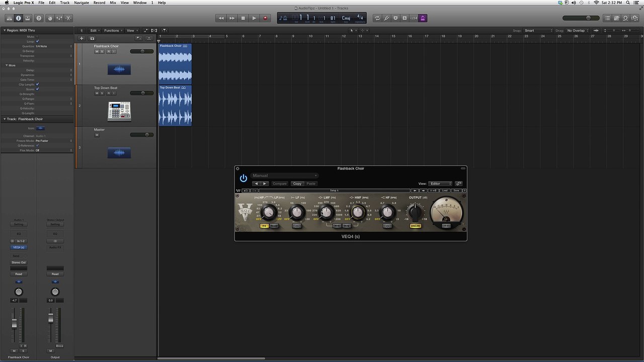The image size is (644, 362).
Task: Click the Play transport button
Action: click(x=254, y=18)
